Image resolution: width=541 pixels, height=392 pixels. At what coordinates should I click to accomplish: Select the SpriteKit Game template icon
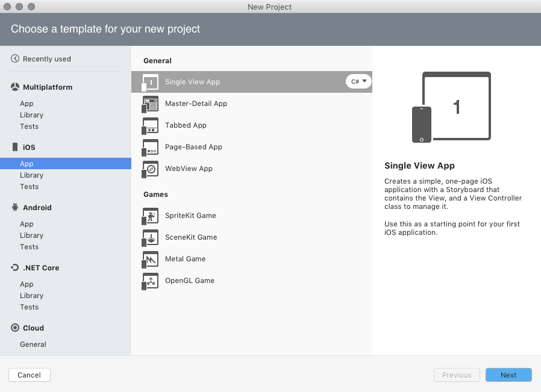150,216
